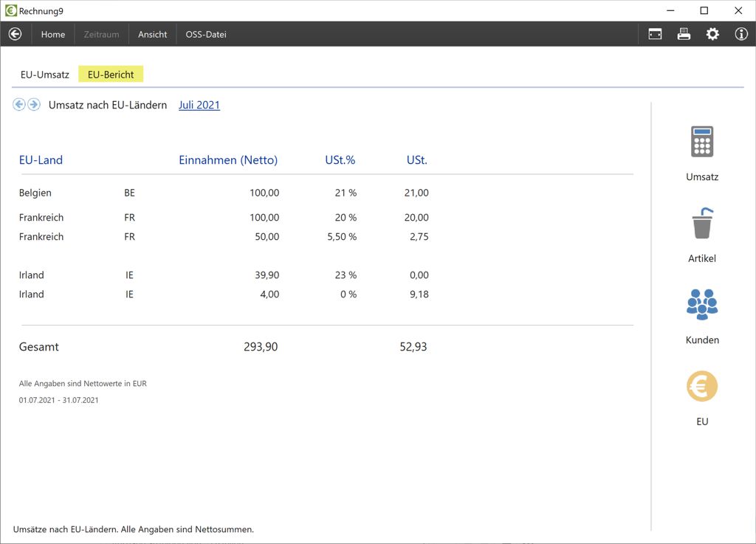Select the EU euro coin icon
Viewport: 756px width, 544px height.
[701, 386]
